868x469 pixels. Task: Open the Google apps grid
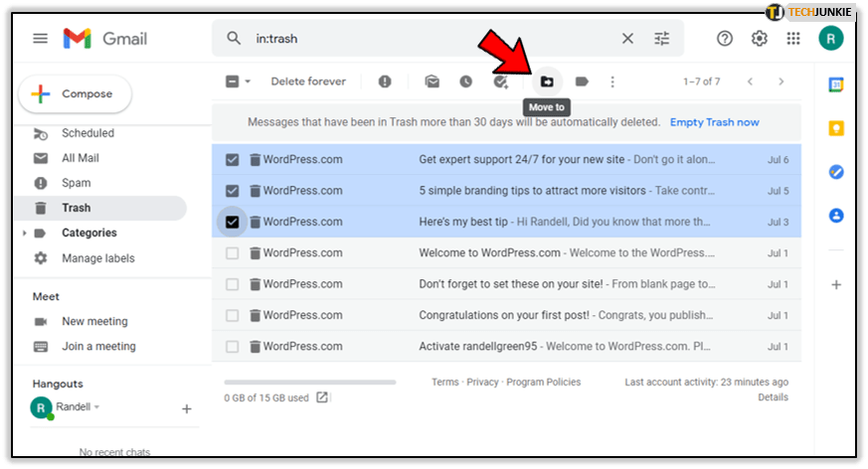792,39
